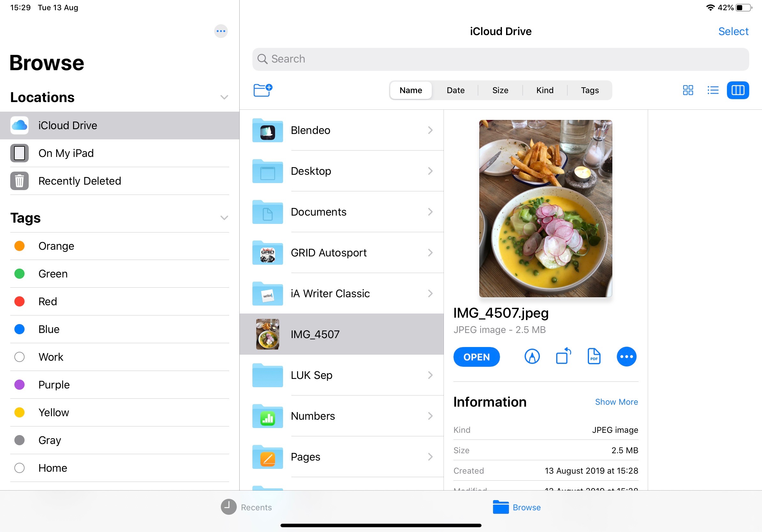The width and height of the screenshot is (762, 532).
Task: Expand the Documents folder chevron
Action: (x=430, y=212)
